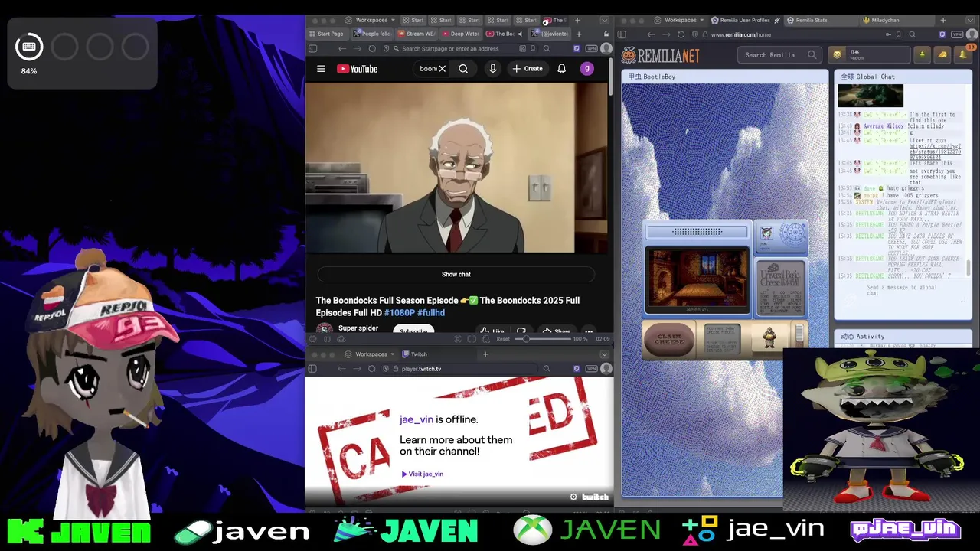
Task: Expand the tab list chevron in YouTube window
Action: coord(604,20)
